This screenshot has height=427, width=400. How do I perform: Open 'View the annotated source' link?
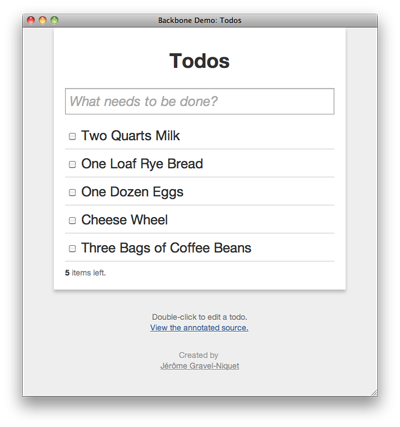[199, 328]
